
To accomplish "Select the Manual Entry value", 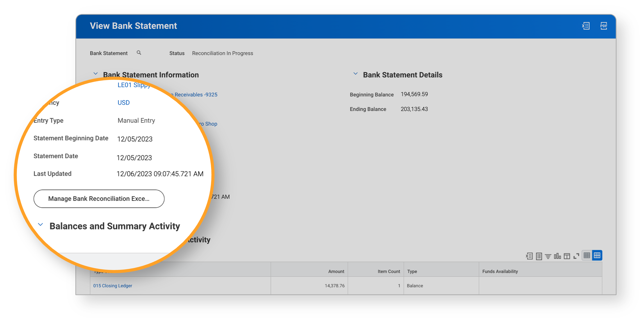I will pyautogui.click(x=136, y=121).
